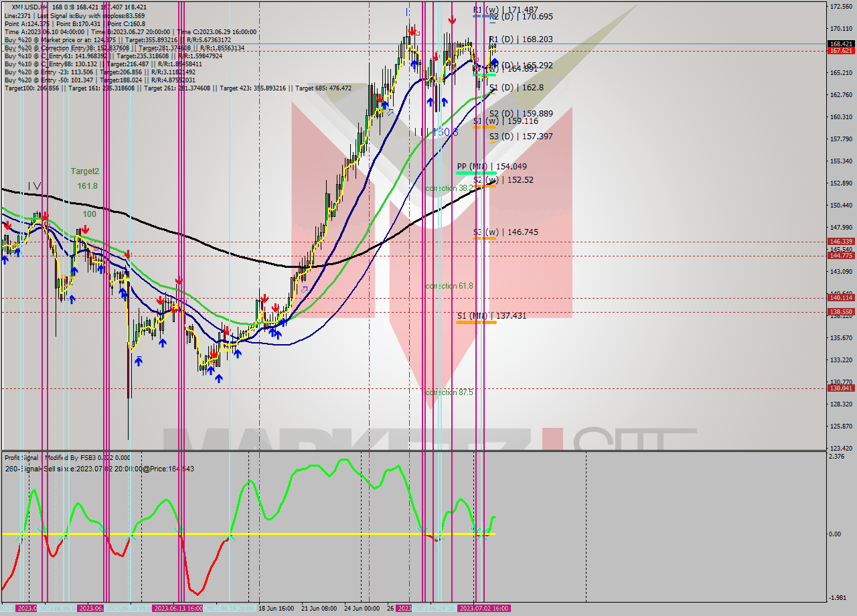Click the green '100' level label
Viewport: 857px width, 616px height.
point(89,214)
